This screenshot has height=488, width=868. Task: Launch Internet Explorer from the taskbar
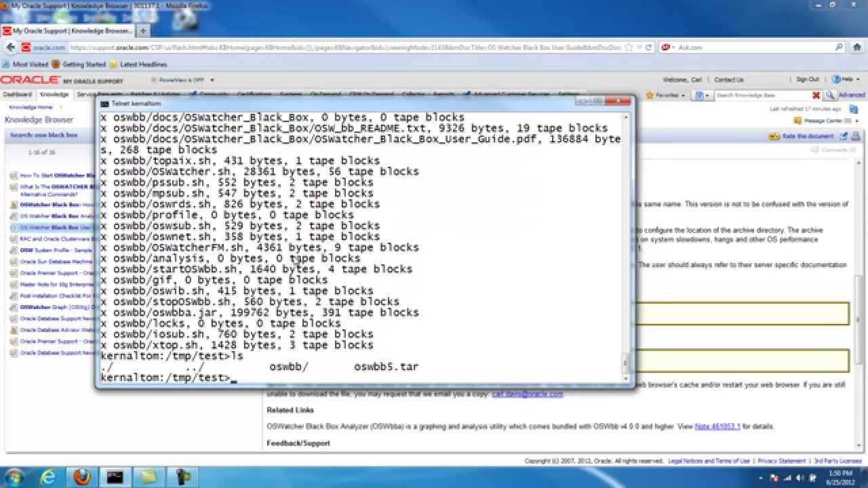pos(49,477)
